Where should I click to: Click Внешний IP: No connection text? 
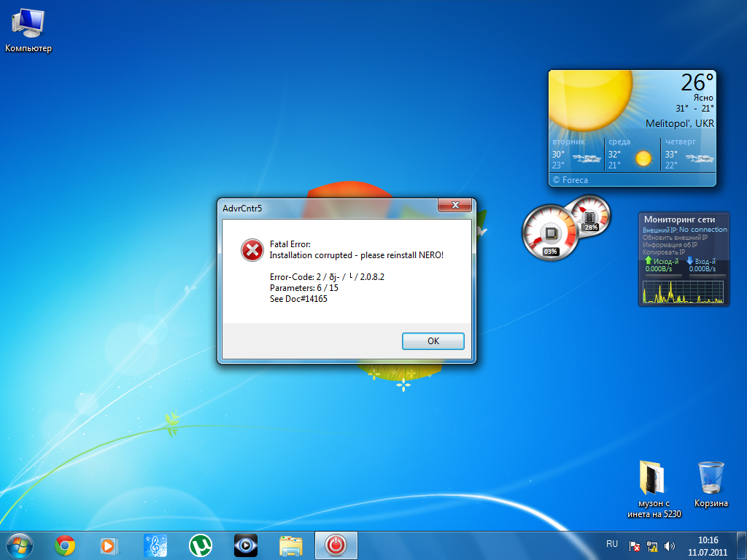[x=684, y=230]
